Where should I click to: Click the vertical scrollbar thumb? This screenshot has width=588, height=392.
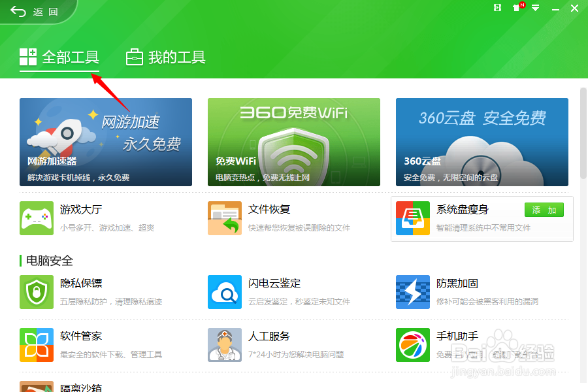(583, 133)
